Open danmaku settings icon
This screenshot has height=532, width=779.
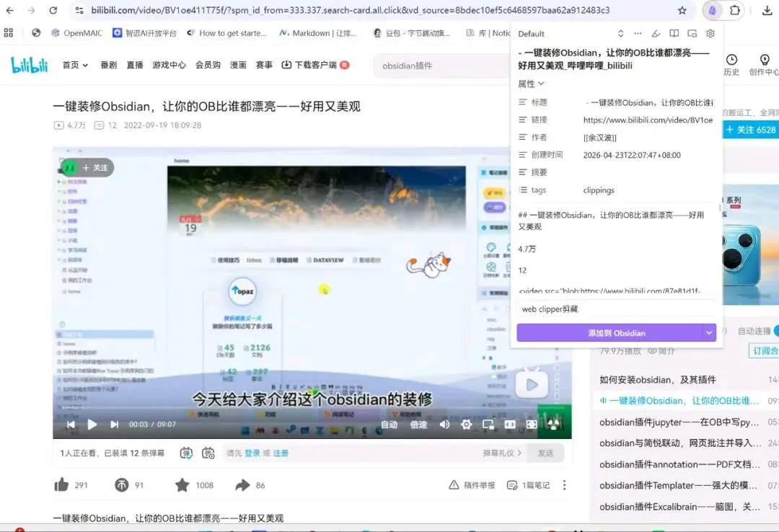tap(208, 453)
